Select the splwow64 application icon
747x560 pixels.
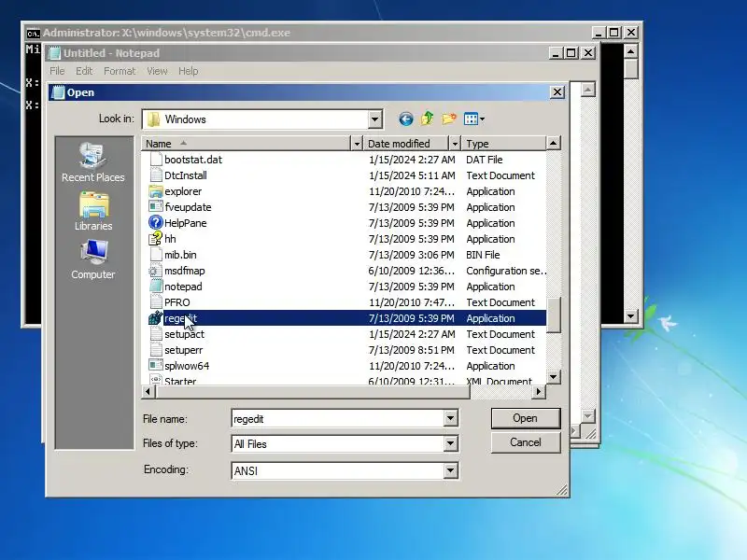156,366
